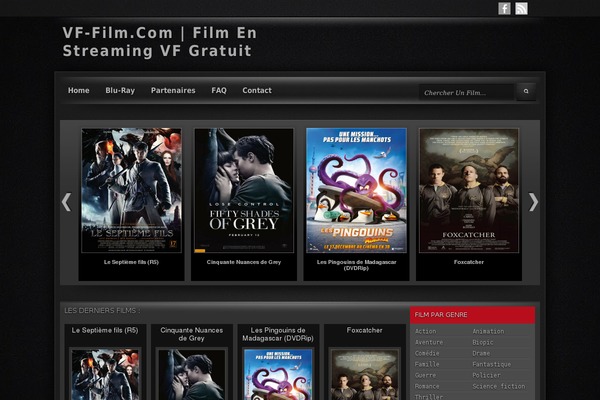Viewport: 600px width, 400px height.
Task: Select the Biopic genre
Action: click(483, 342)
